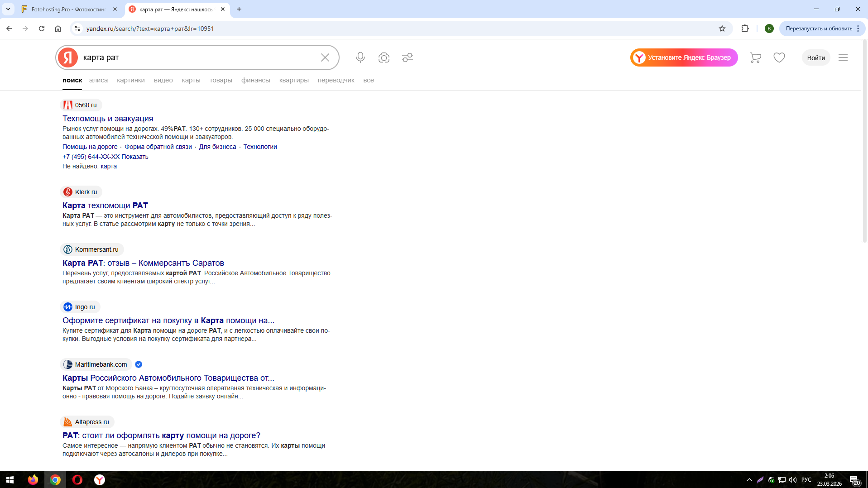Open favorites heart icon
868x488 pixels.
[x=779, y=57]
